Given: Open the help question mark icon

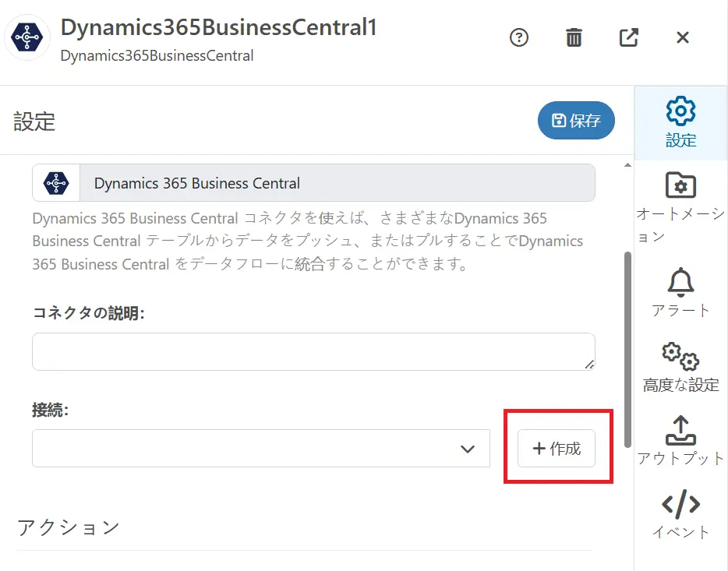Looking at the screenshot, I should click(x=518, y=37).
